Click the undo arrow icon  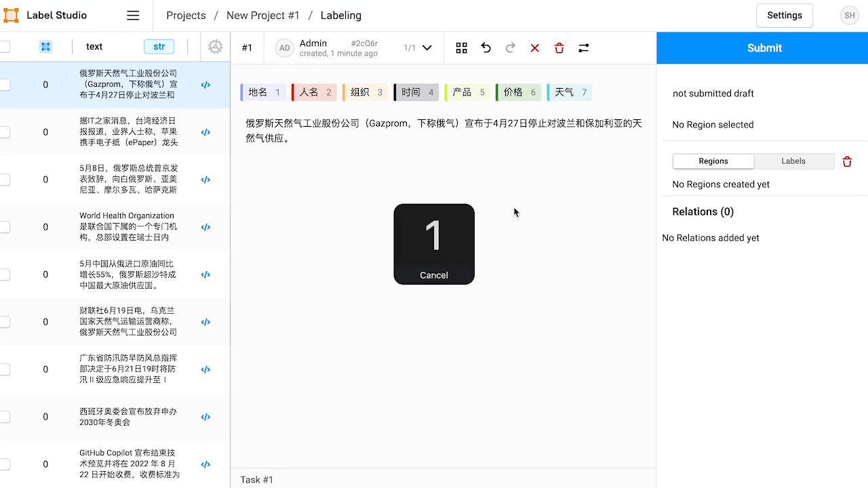[486, 47]
